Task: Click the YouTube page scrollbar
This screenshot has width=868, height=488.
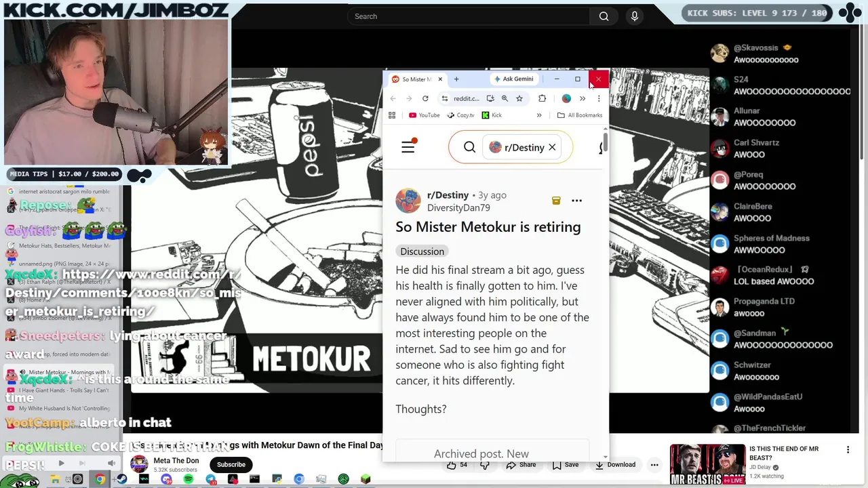Action: pos(863,95)
